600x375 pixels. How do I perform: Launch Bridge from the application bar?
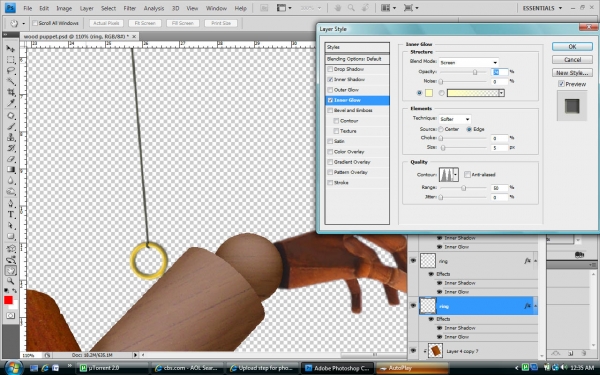tap(264, 8)
